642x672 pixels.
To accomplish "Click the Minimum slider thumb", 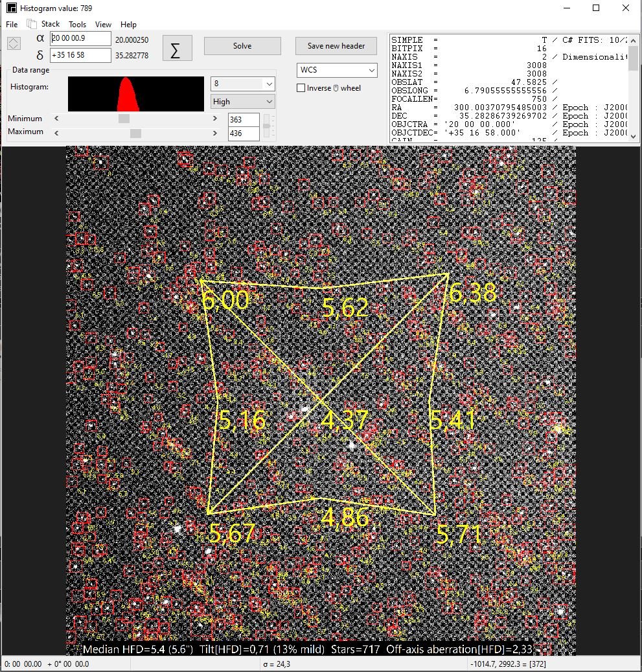I will (124, 119).
